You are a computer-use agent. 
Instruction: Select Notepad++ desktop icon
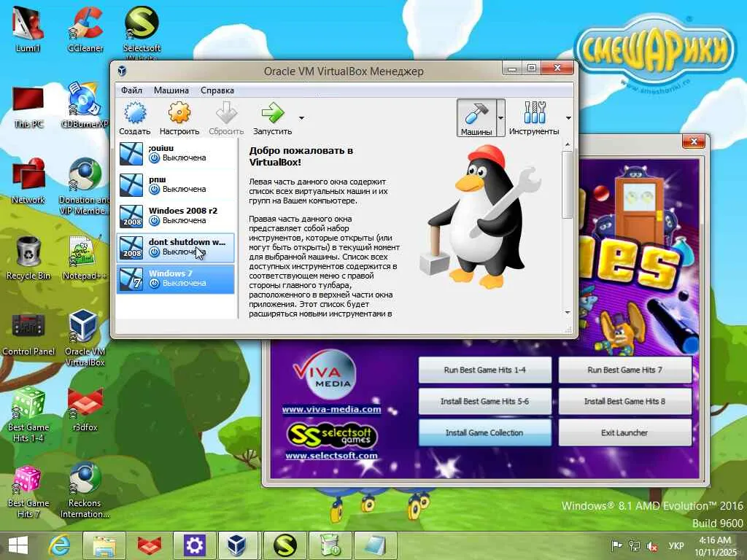tap(85, 258)
